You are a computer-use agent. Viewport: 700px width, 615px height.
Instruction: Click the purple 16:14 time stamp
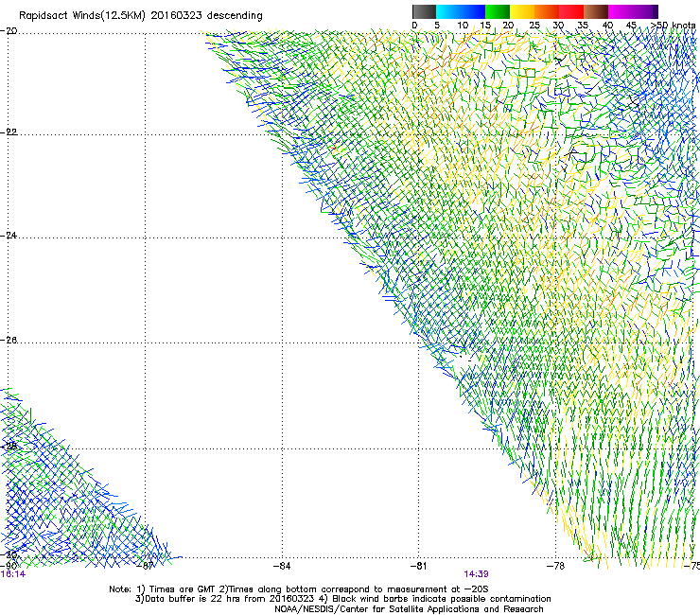[13, 574]
